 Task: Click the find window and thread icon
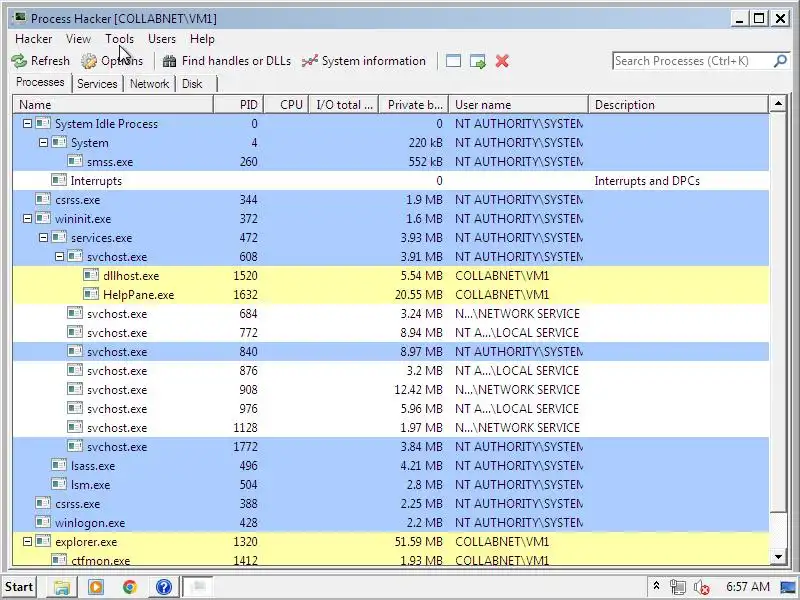[478, 61]
